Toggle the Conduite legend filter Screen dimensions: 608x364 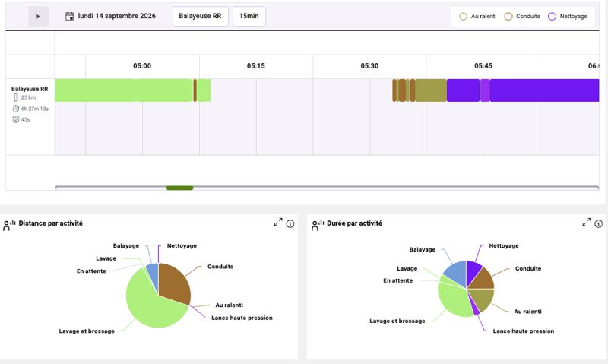[522, 16]
